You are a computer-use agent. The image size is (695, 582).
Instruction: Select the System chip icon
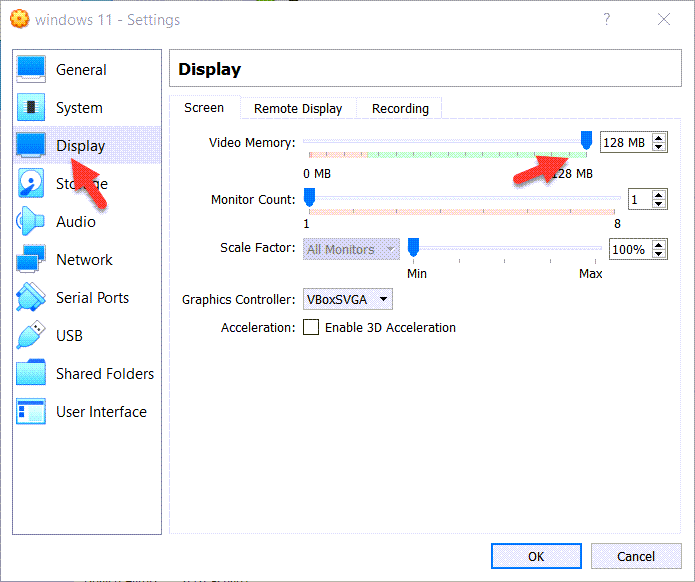31,107
